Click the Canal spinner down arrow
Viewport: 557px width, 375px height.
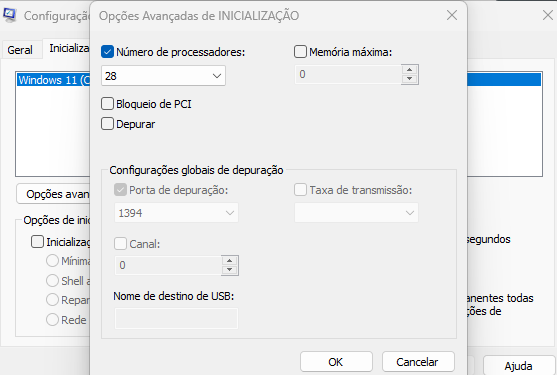pyautogui.click(x=229, y=270)
